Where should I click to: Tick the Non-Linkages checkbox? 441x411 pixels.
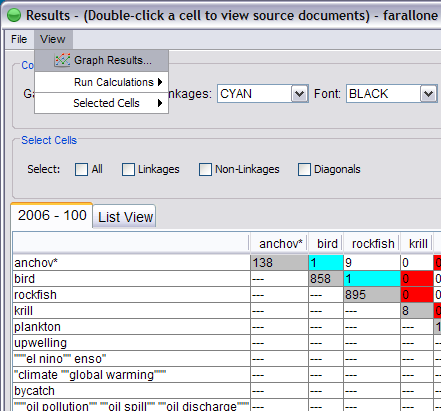205,169
